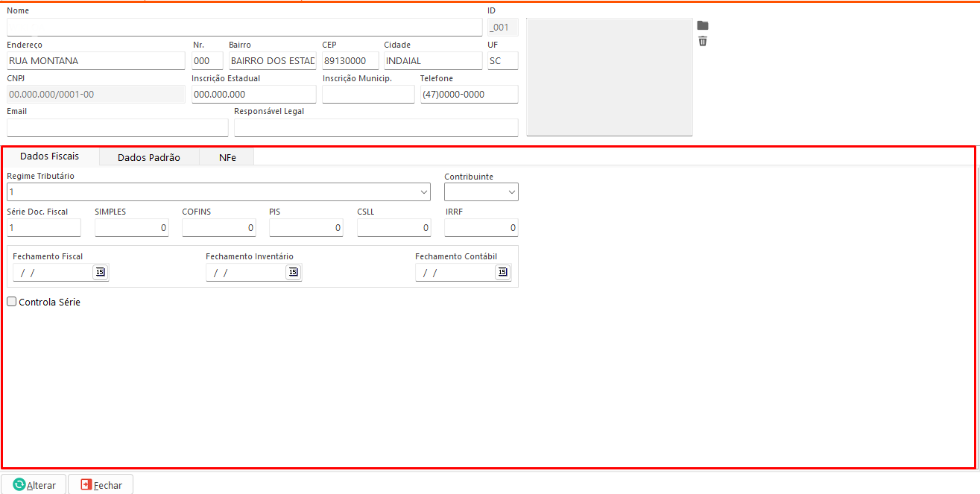Click the Nome input field
Viewport: 980px width, 494px height.
[244, 28]
